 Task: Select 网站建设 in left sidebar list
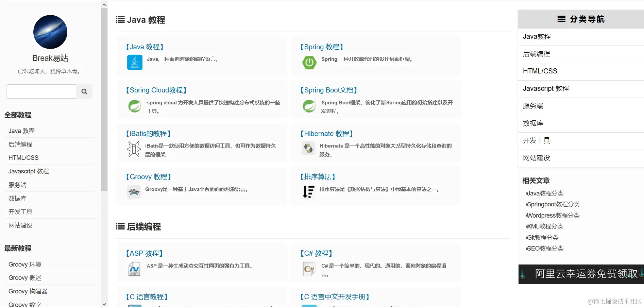pyautogui.click(x=20, y=225)
